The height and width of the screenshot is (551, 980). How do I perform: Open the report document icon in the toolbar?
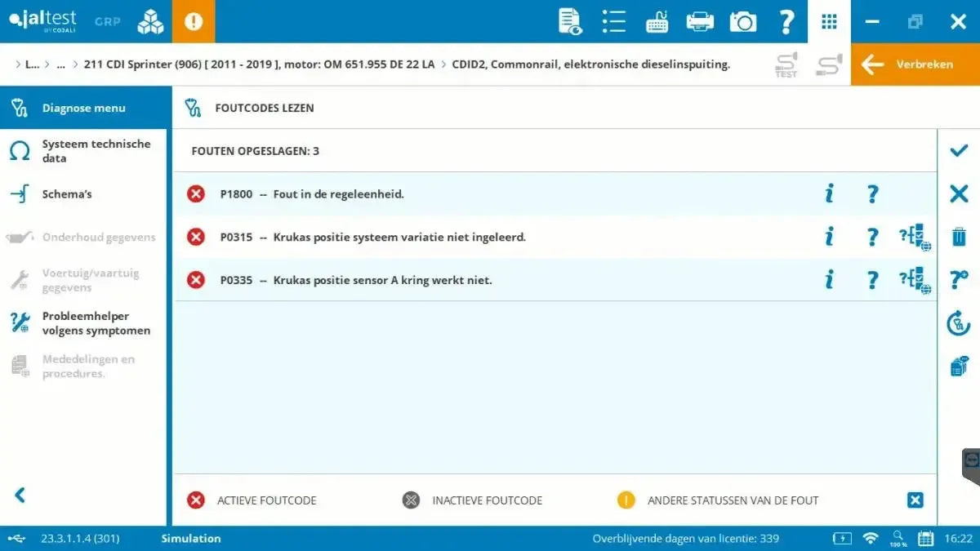click(x=569, y=22)
